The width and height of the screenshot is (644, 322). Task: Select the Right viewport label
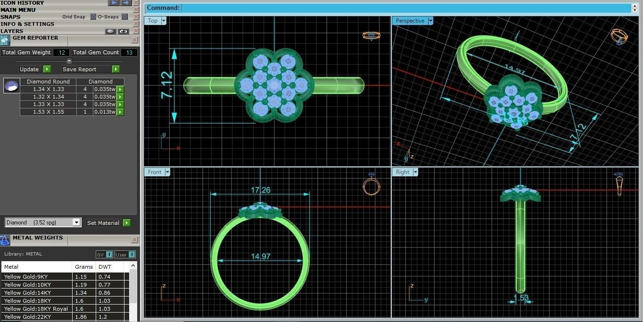click(x=403, y=172)
